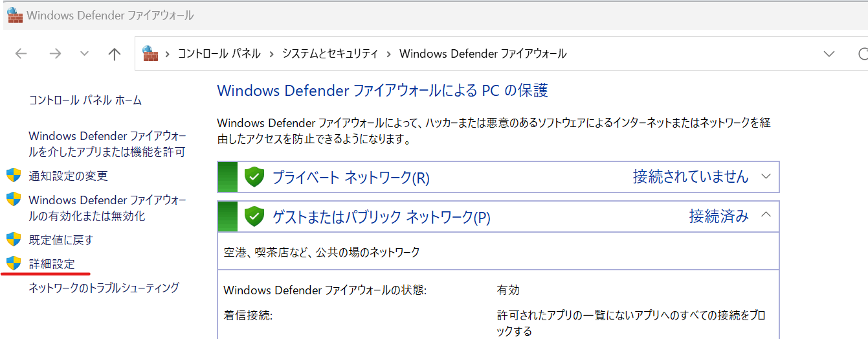Click 接続されていません status text

tap(691, 177)
